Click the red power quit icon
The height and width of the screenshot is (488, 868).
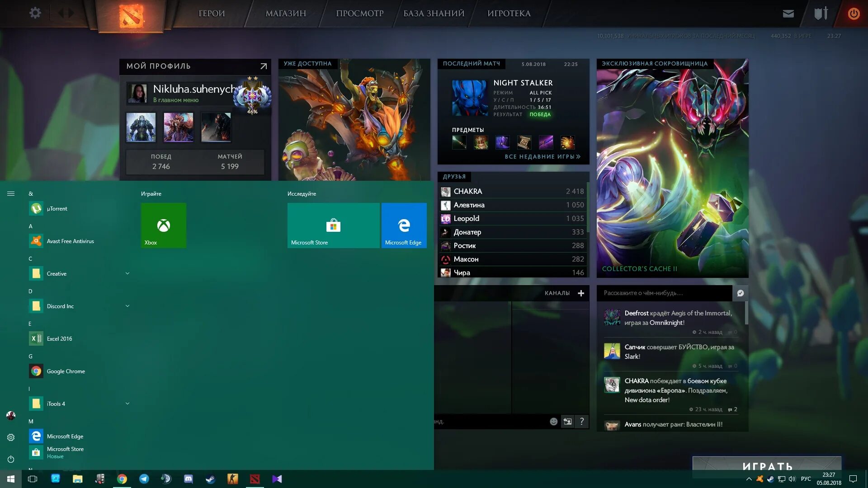(854, 14)
